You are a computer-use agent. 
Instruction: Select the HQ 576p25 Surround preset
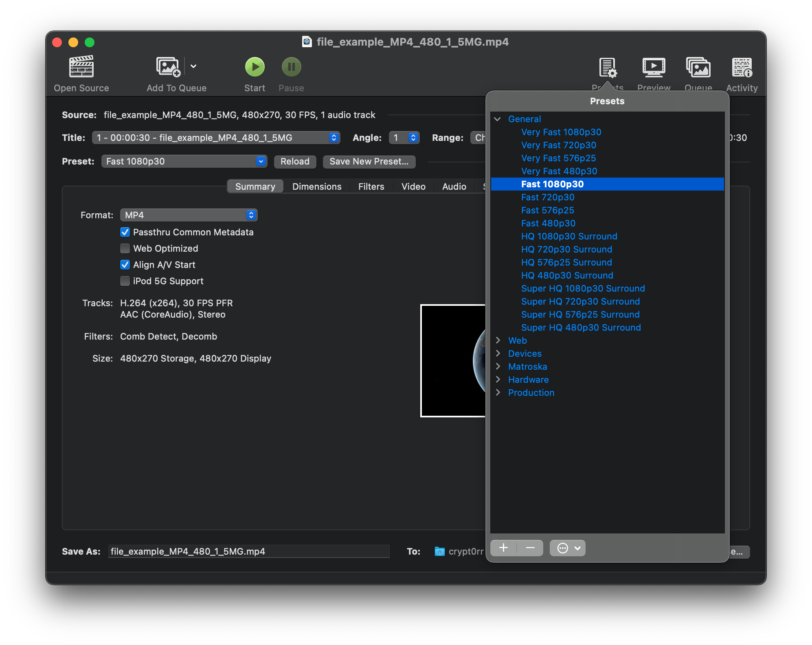pyautogui.click(x=566, y=262)
